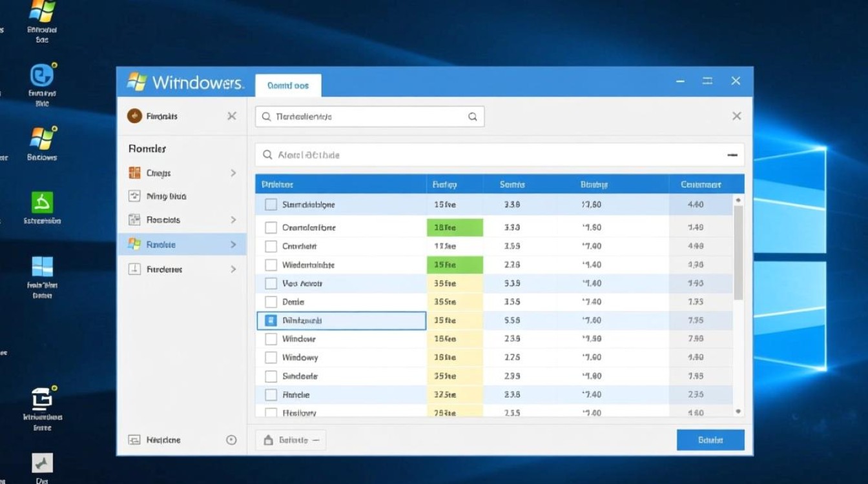
Task: Expand the bottom Furclenes sidebar entry
Action: (233, 269)
